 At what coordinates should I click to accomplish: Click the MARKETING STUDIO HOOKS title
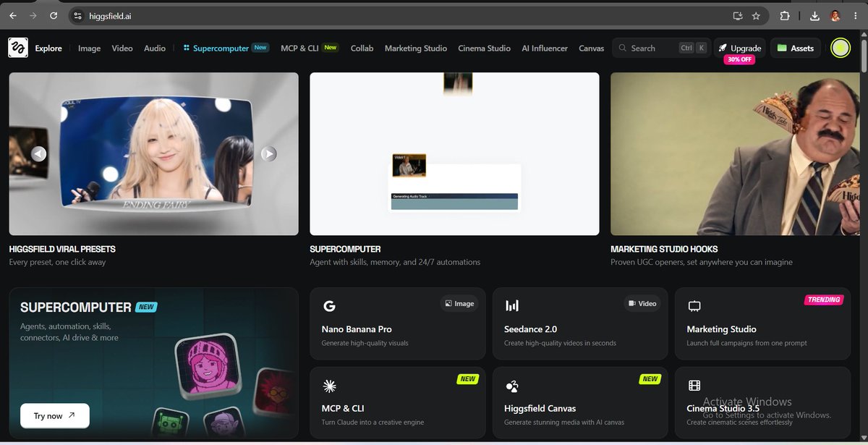pyautogui.click(x=664, y=249)
